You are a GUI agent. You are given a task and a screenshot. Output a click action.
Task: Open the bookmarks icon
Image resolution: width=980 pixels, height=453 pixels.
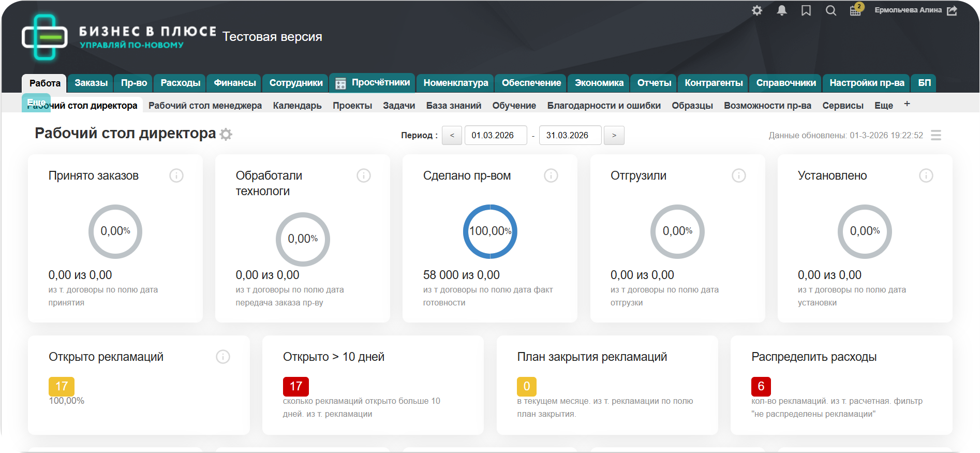coord(806,10)
